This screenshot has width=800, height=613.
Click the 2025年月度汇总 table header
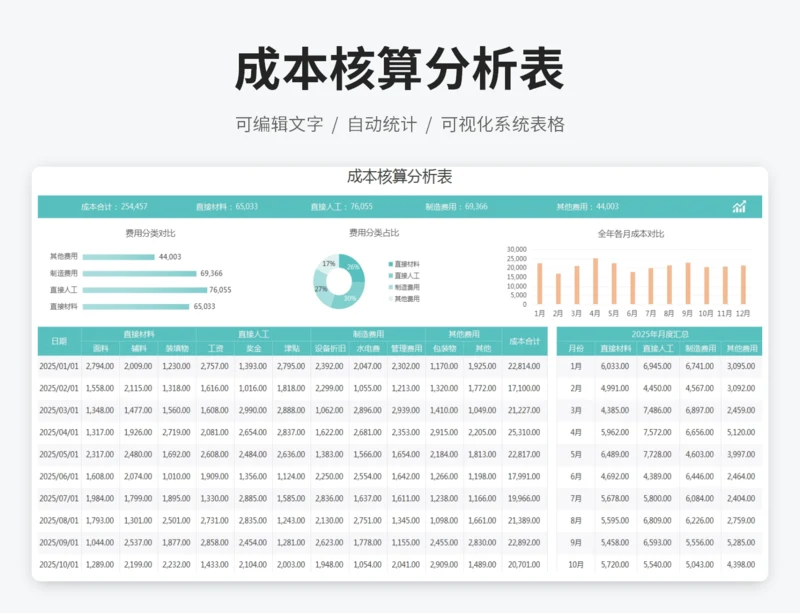(660, 334)
